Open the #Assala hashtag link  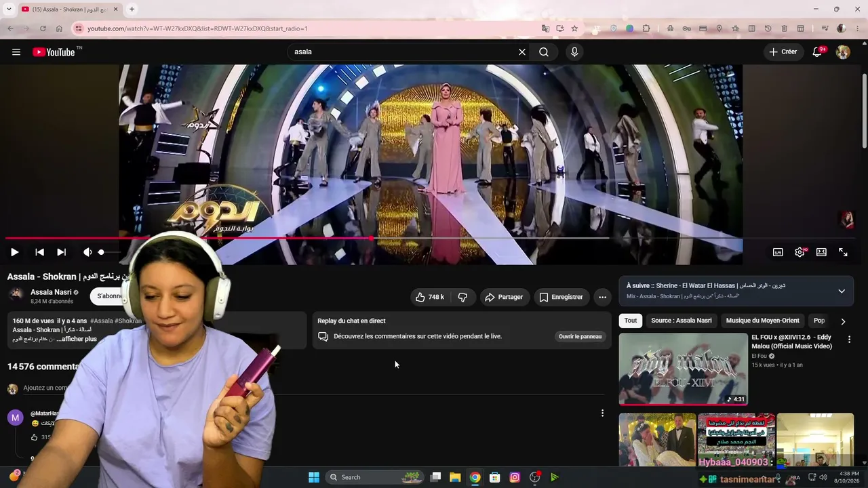(x=102, y=321)
